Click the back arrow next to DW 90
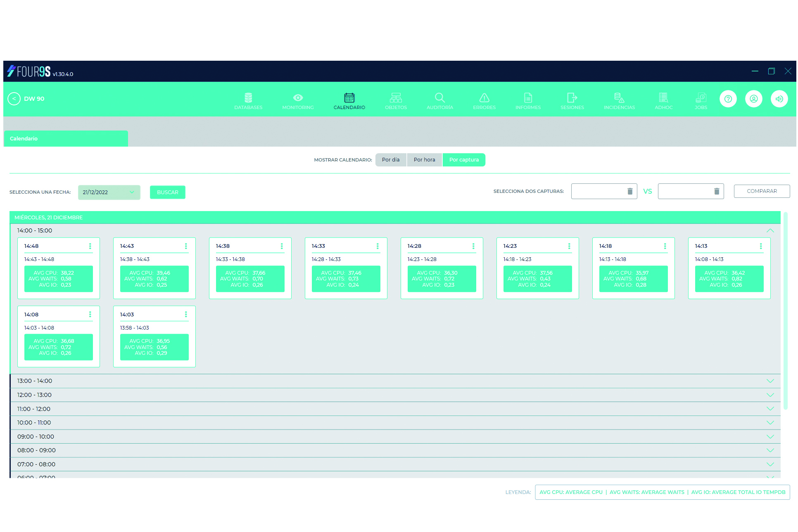This screenshot has width=798, height=532. click(x=14, y=99)
